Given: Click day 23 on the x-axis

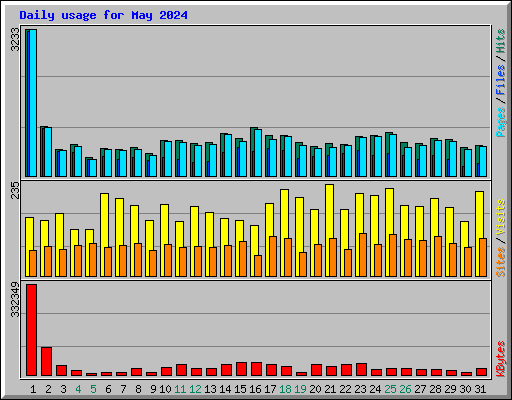Looking at the screenshot, I should (x=360, y=389).
